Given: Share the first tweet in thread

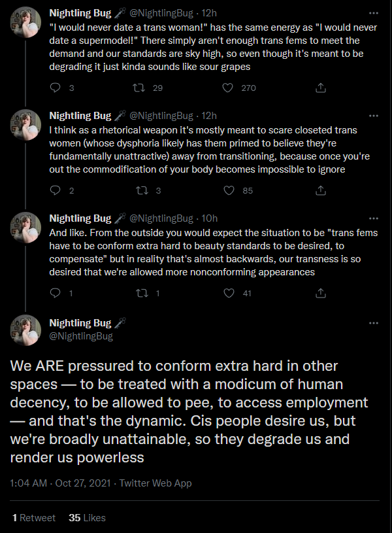Looking at the screenshot, I should click(321, 88).
